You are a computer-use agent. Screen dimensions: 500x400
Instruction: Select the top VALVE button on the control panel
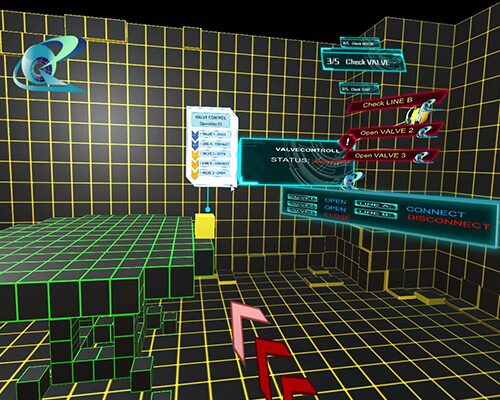point(302,198)
